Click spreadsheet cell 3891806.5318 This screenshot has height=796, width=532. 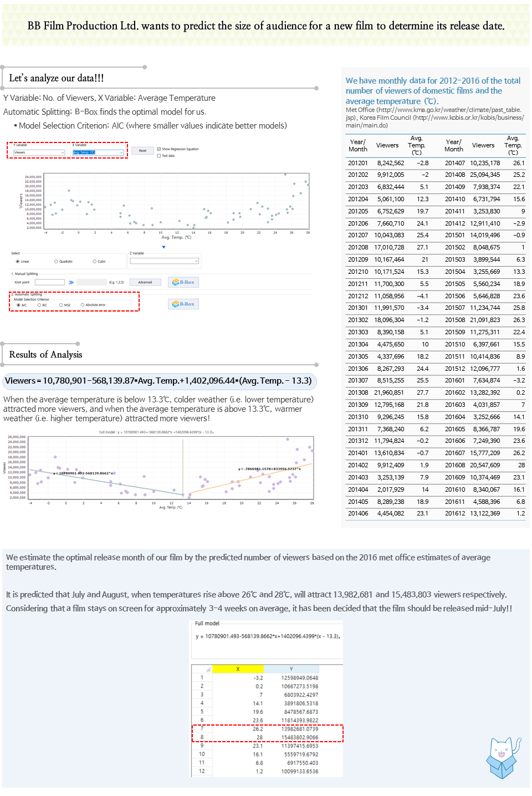coord(301,703)
